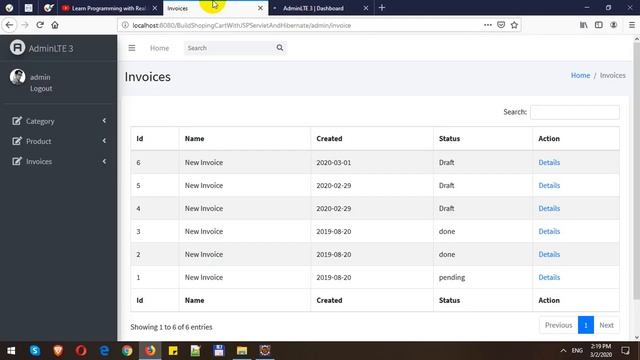640x360 pixels.
Task: Click the Home link in the navbar
Action: (x=159, y=48)
